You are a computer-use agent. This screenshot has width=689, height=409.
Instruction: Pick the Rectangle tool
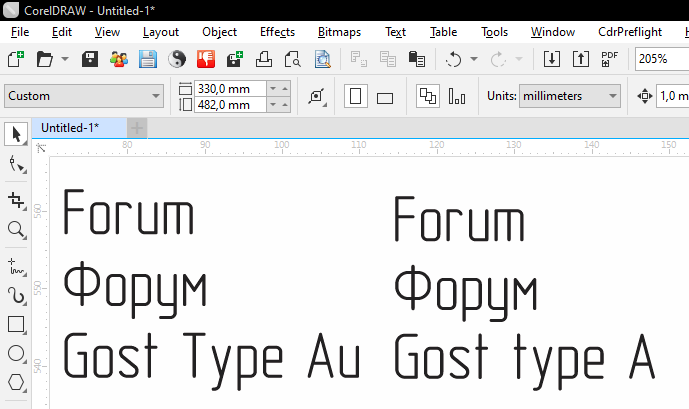pyautogui.click(x=15, y=324)
